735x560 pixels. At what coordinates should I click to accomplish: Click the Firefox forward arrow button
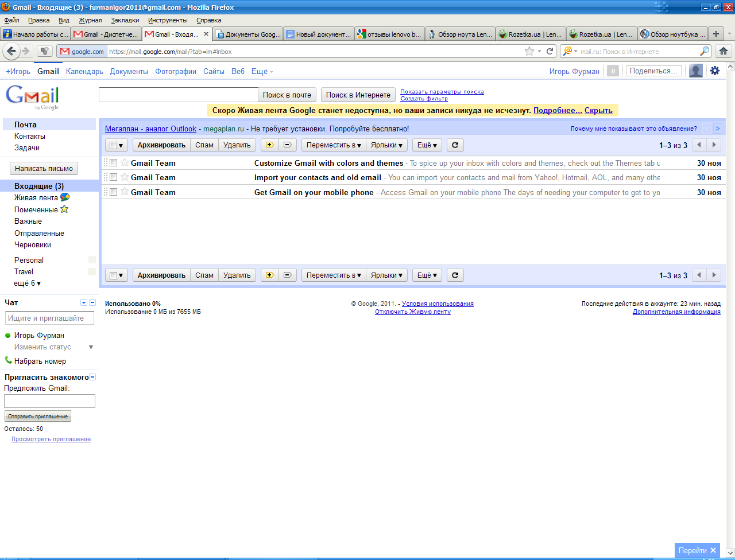tap(26, 51)
